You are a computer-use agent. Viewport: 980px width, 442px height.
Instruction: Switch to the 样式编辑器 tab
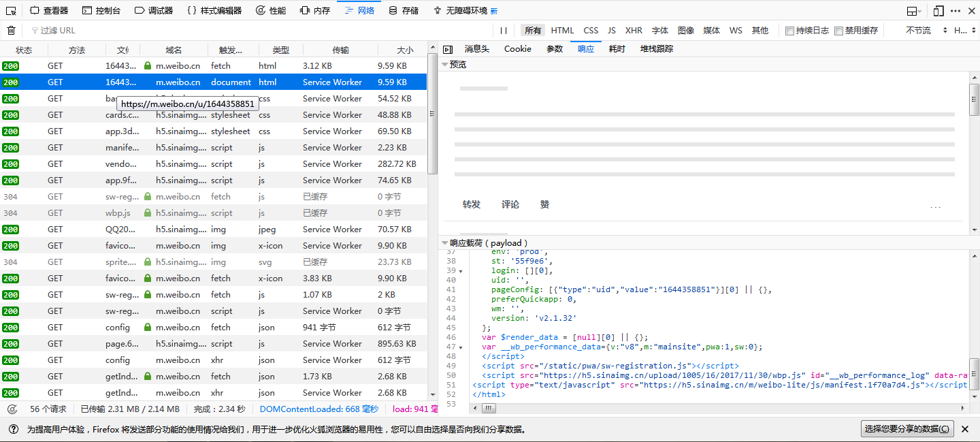tap(214, 11)
